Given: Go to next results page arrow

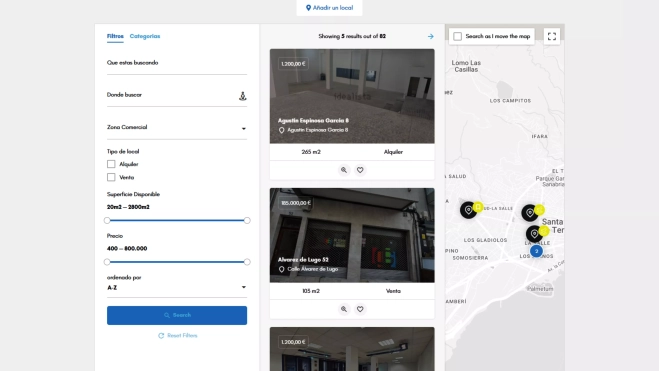Looking at the screenshot, I should (430, 37).
